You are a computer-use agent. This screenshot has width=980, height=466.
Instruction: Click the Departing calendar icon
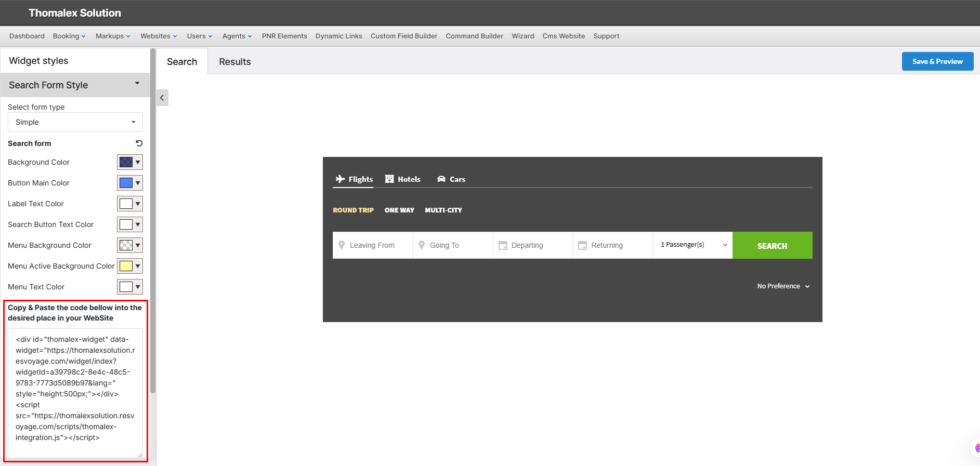(x=503, y=245)
